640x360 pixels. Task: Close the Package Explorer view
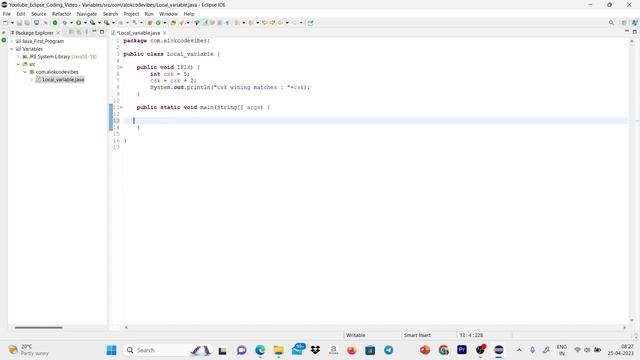(58, 33)
